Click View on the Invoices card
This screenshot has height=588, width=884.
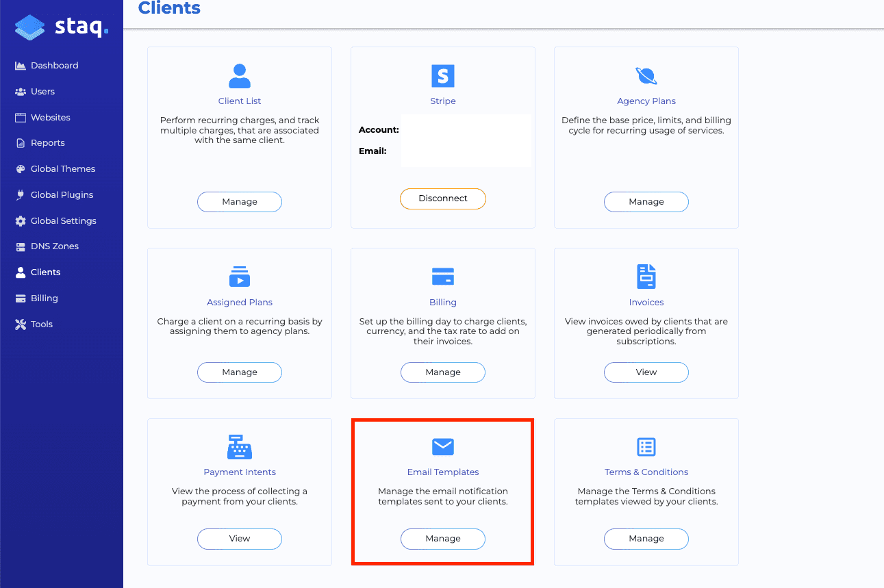point(646,372)
